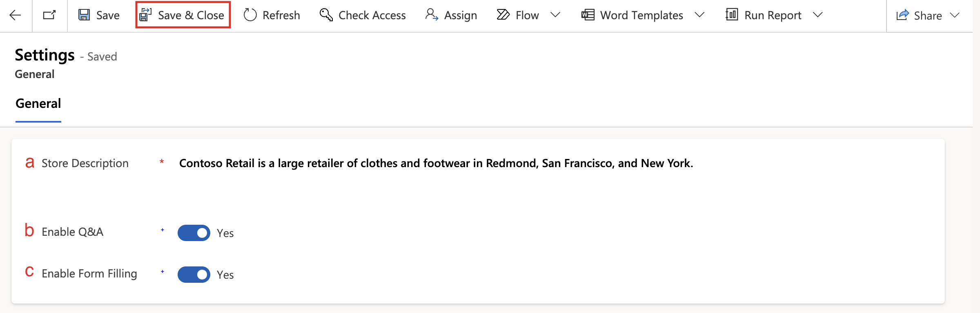
Task: Click the Yes text beside Enable Q&A
Action: [x=225, y=233]
